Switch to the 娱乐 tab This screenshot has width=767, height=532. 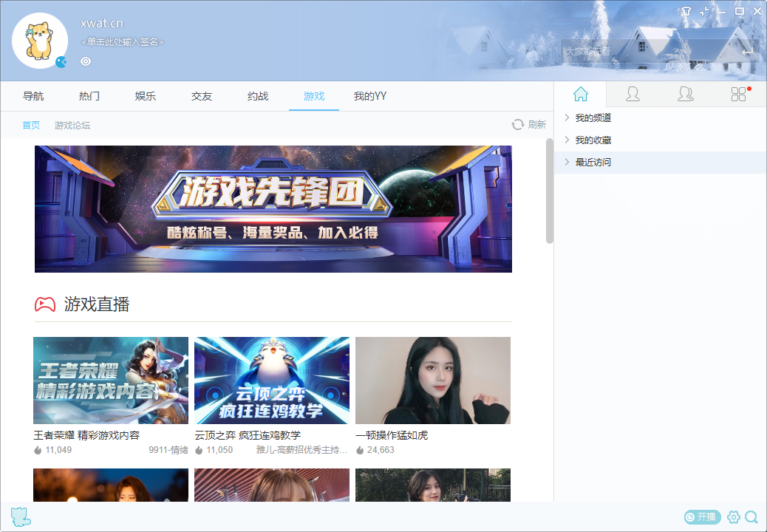pos(146,96)
